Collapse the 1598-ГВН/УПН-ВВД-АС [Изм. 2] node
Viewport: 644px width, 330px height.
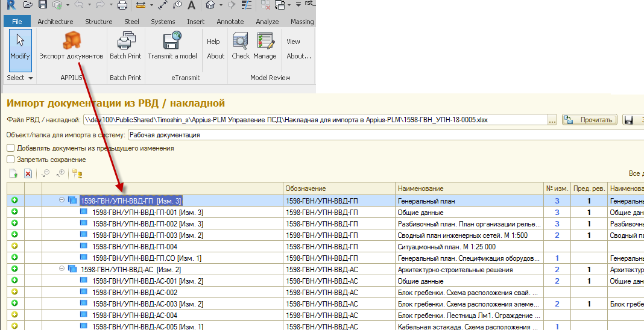point(62,269)
